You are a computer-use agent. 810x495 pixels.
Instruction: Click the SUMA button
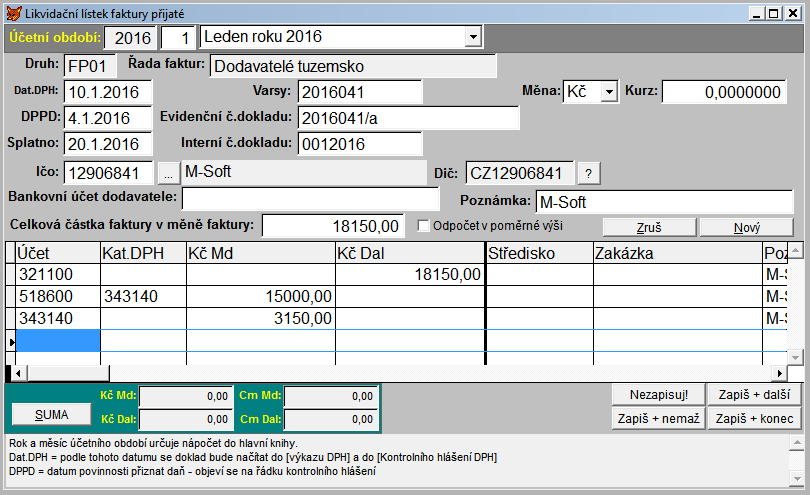click(x=52, y=414)
